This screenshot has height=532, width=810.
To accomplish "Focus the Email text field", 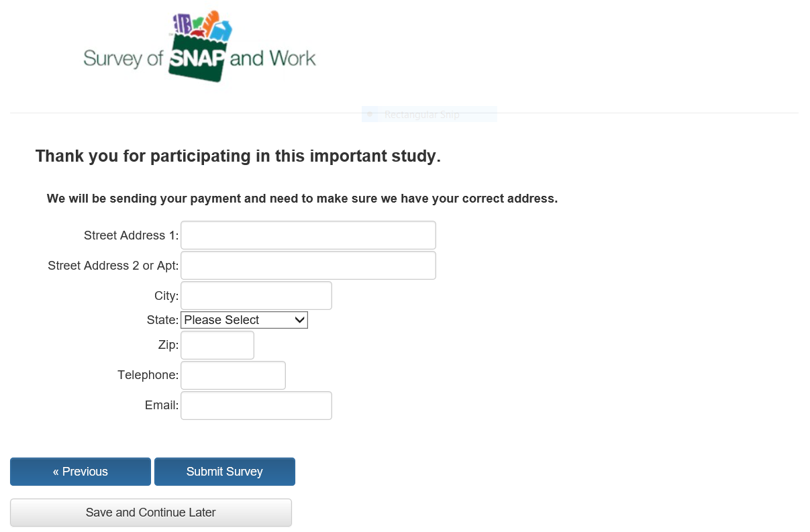I will (x=256, y=405).
